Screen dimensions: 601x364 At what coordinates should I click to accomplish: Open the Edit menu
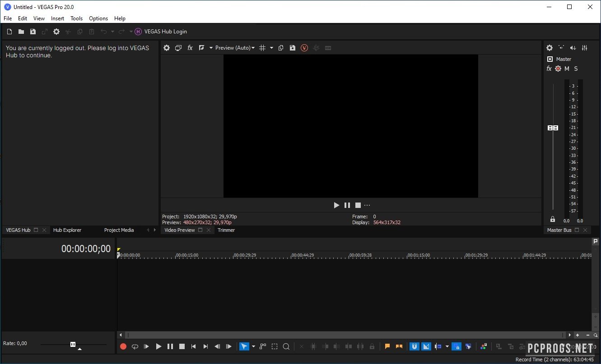coord(23,18)
